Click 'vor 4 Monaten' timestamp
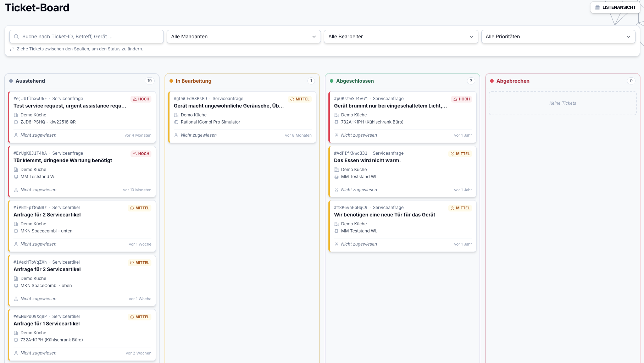This screenshot has width=644, height=363. tap(138, 135)
